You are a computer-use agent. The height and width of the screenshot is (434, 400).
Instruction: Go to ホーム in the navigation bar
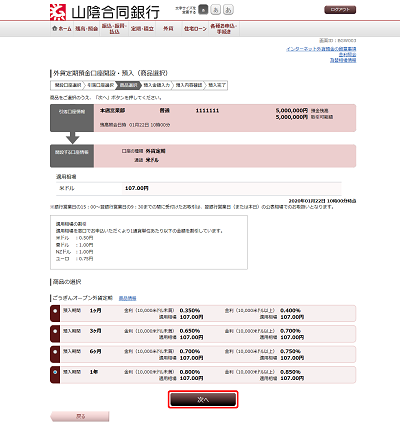62,29
